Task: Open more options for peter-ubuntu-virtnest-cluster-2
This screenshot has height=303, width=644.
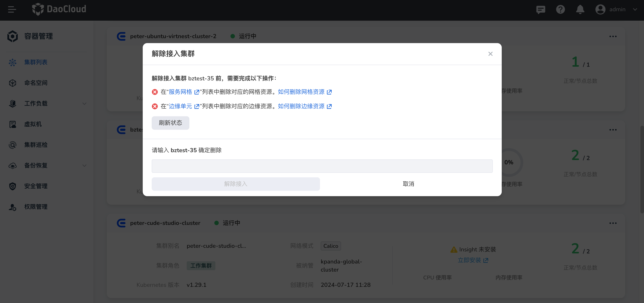Action: [x=613, y=36]
